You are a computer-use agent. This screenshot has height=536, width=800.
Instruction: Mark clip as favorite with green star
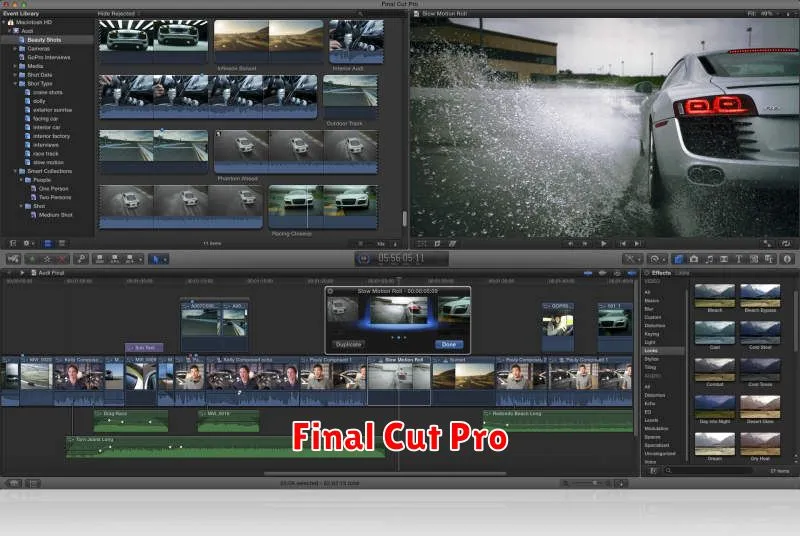coord(32,259)
